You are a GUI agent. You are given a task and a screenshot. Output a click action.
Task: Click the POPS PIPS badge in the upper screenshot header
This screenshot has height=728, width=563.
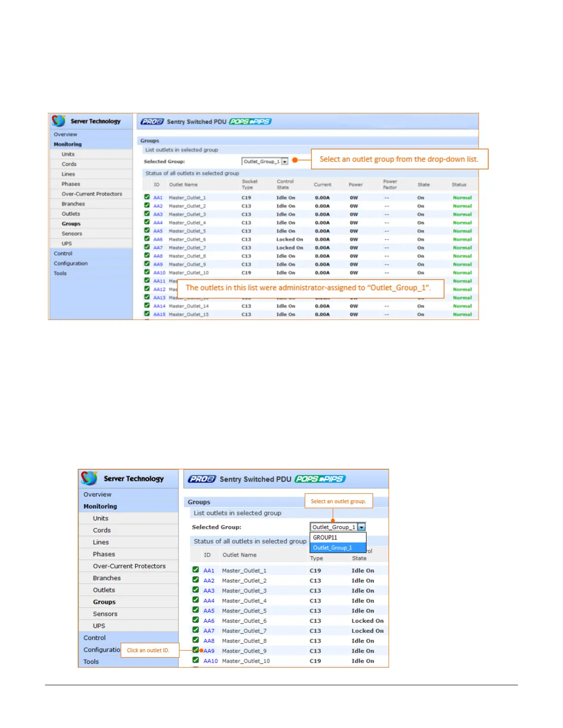(x=250, y=121)
